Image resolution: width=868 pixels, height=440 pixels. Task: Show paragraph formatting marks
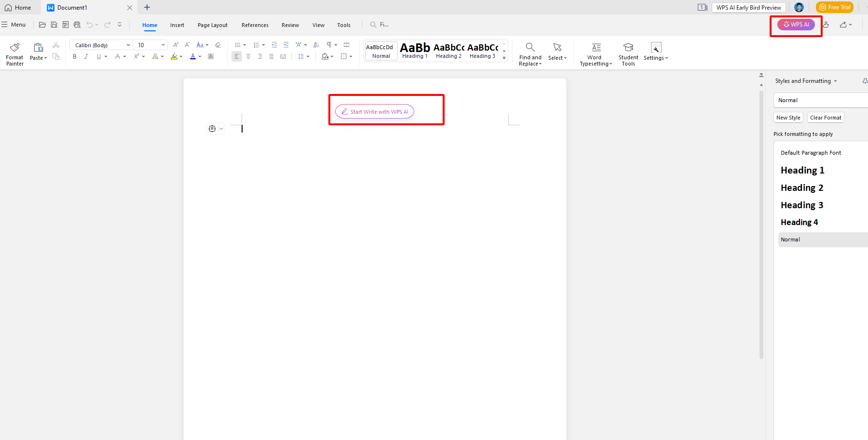click(330, 44)
